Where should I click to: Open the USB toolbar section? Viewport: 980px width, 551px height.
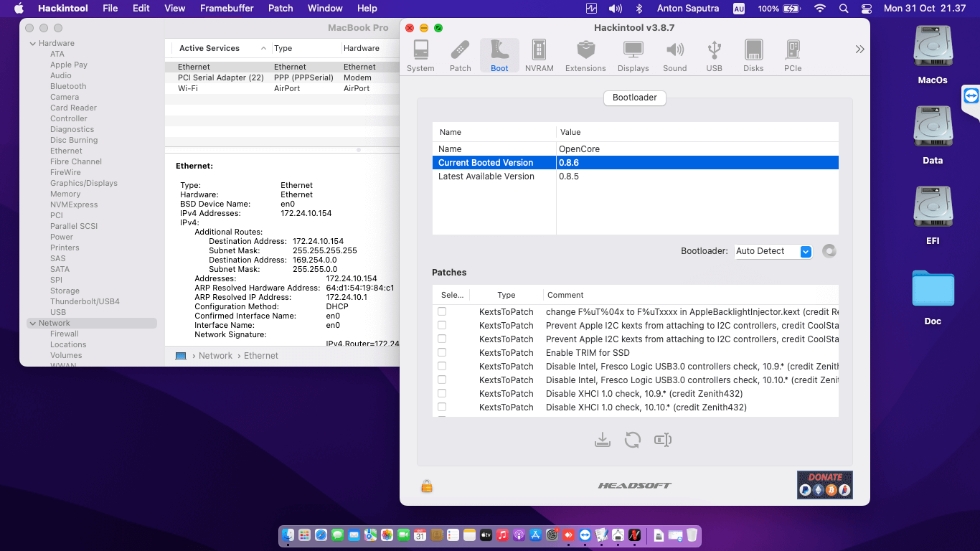(714, 55)
